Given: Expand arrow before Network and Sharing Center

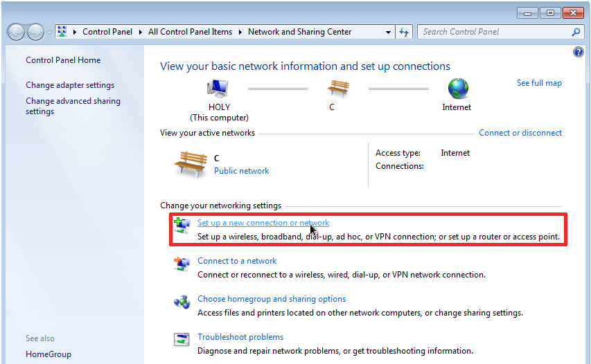Looking at the screenshot, I should pyautogui.click(x=240, y=32).
